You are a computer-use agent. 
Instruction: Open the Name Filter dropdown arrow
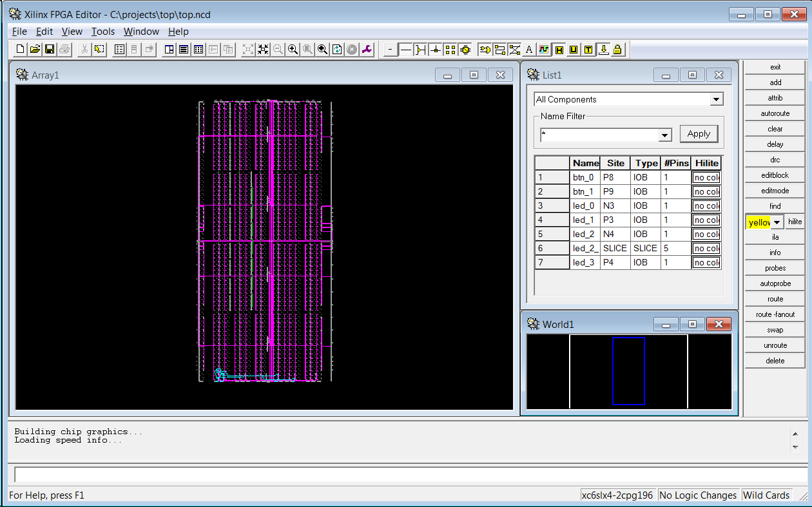pyautogui.click(x=665, y=135)
